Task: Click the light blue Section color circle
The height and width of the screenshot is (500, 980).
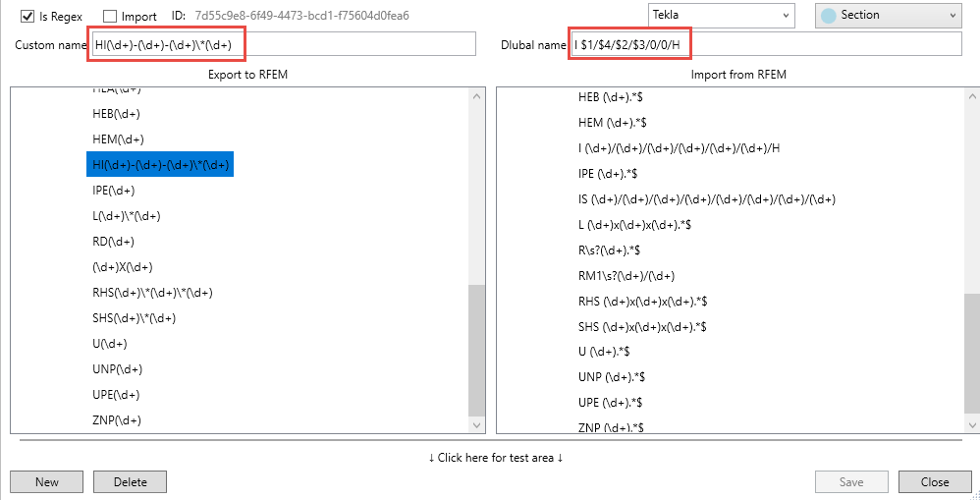Action: (828, 16)
